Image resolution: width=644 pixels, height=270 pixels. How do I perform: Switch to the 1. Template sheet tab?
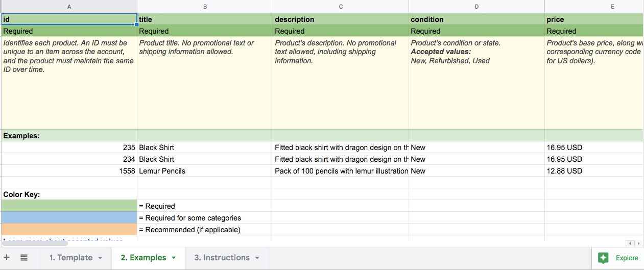click(71, 258)
